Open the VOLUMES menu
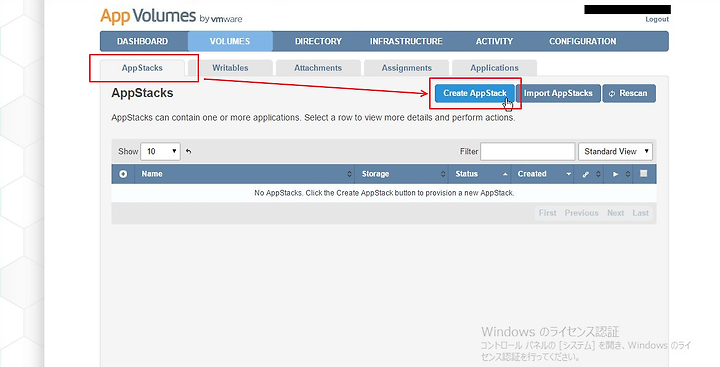The height and width of the screenshot is (367, 720). pyautogui.click(x=230, y=41)
